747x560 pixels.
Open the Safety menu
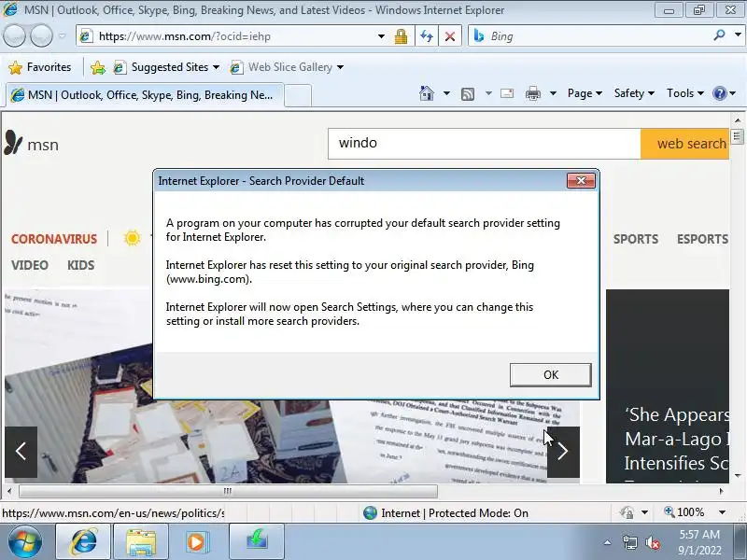[634, 93]
